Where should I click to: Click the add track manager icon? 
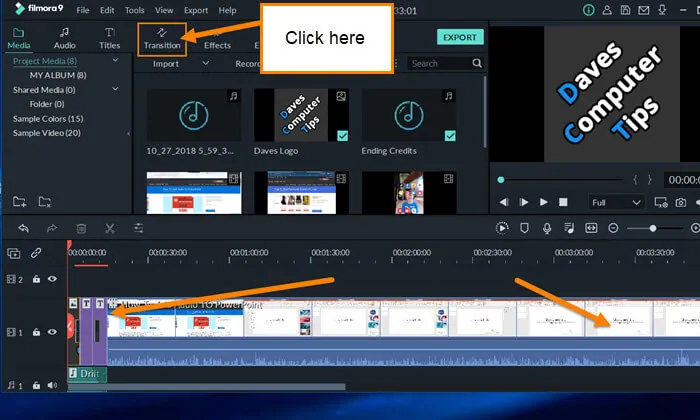[14, 254]
